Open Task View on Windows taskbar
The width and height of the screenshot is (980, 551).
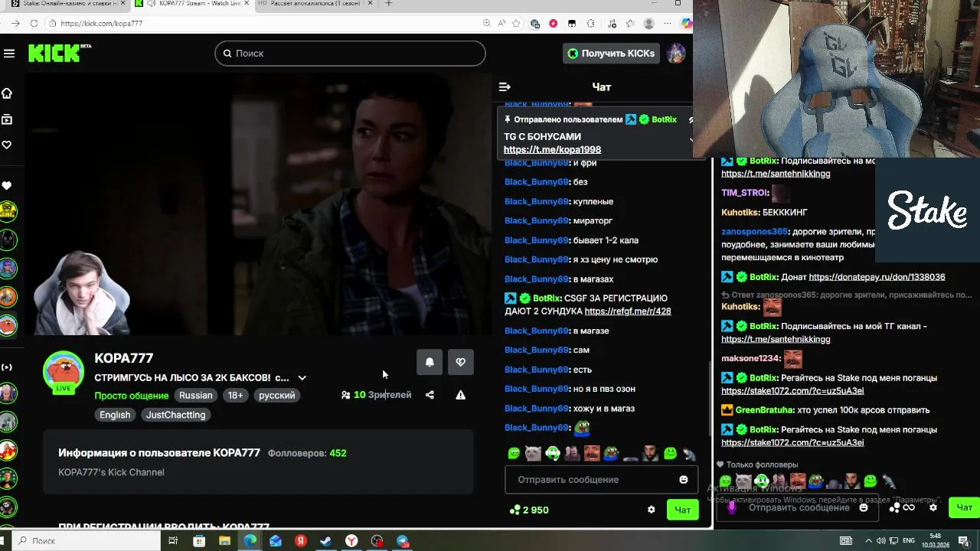tap(173, 541)
